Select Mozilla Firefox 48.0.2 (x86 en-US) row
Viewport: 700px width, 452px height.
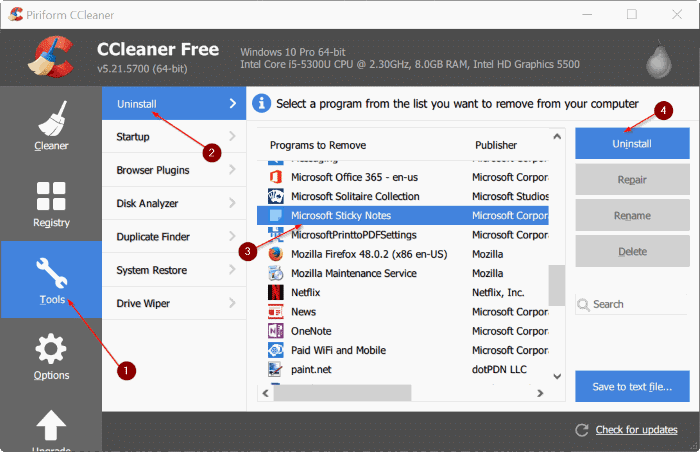click(403, 254)
